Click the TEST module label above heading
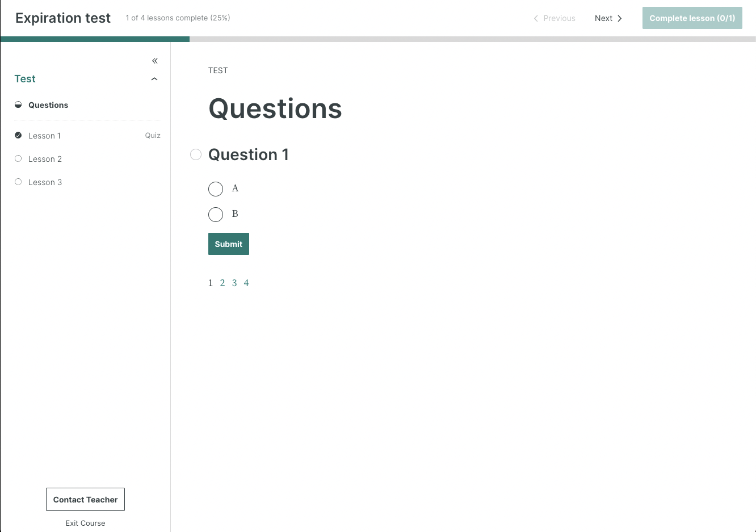This screenshot has height=532, width=756. coord(218,70)
